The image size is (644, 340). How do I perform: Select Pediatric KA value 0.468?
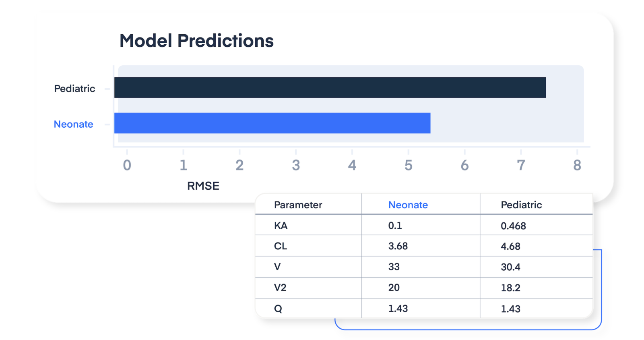click(x=513, y=226)
